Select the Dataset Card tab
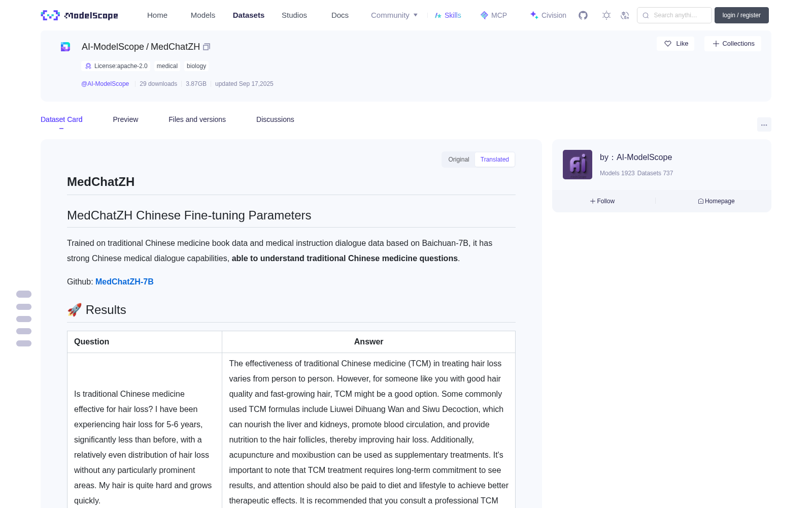Viewport: 812px width, 508px height. tap(61, 119)
